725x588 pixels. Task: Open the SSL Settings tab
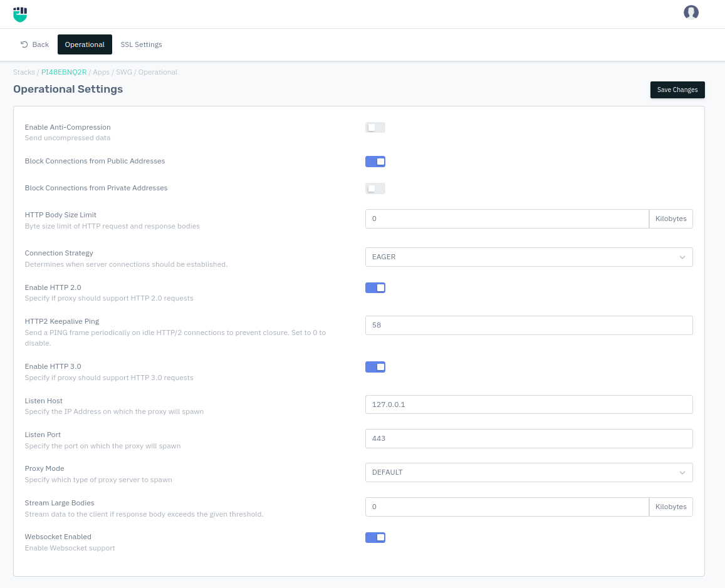(141, 44)
